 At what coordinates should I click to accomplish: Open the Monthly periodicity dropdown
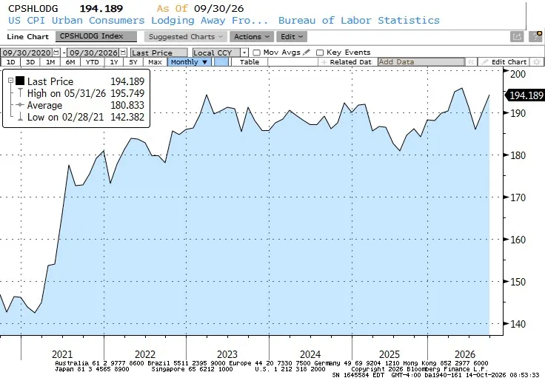[x=189, y=62]
